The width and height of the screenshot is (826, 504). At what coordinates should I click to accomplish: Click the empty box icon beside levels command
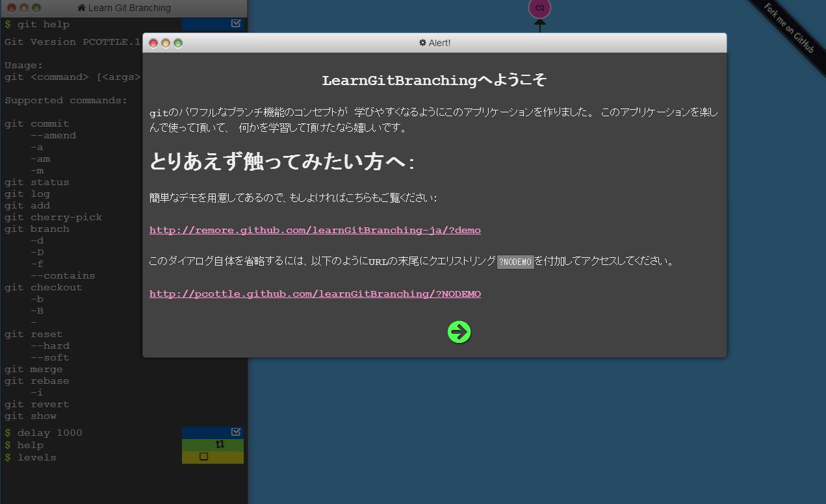click(203, 457)
